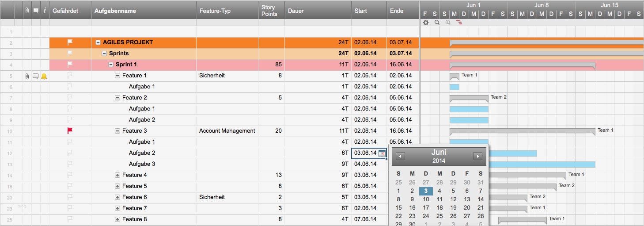Select the Feature-Typ column header
Image resolution: width=644 pixels, height=226 pixels.
(227, 11)
